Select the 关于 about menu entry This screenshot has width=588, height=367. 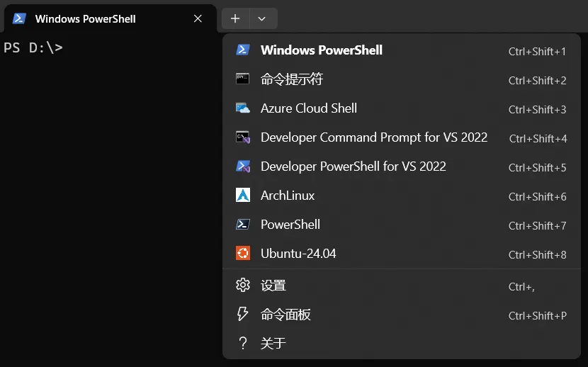point(273,344)
